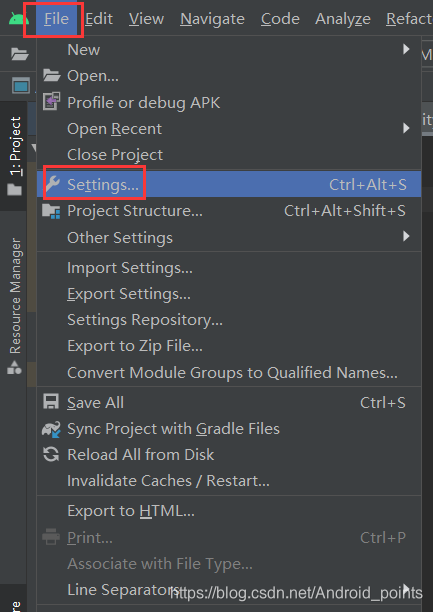Choose Open Recent menu entry
Viewport: 433px width, 612px height.
click(229, 129)
